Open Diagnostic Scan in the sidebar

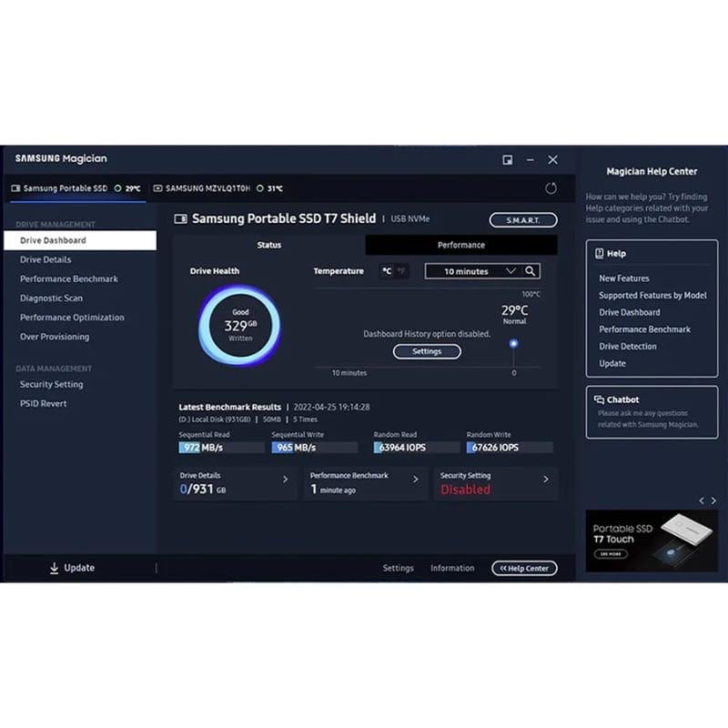coord(51,298)
